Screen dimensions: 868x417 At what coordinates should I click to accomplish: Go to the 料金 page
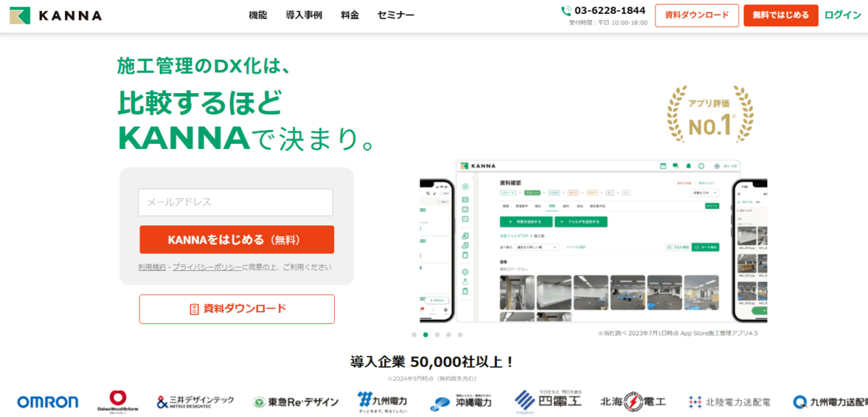point(350,15)
